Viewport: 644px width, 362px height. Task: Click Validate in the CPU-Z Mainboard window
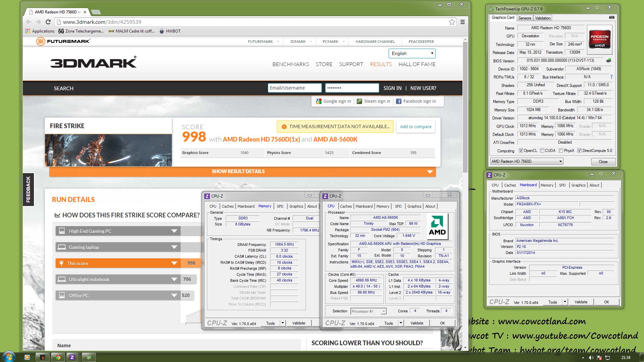click(581, 302)
